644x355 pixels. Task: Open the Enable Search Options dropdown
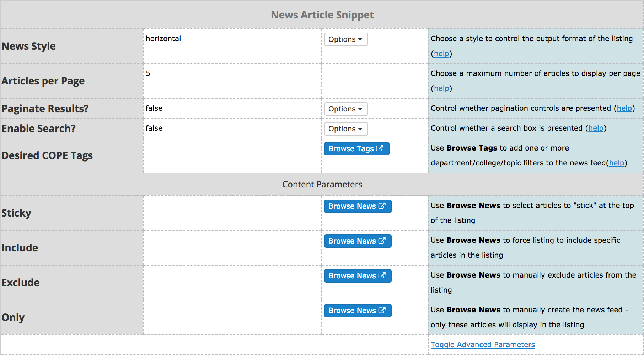click(345, 129)
